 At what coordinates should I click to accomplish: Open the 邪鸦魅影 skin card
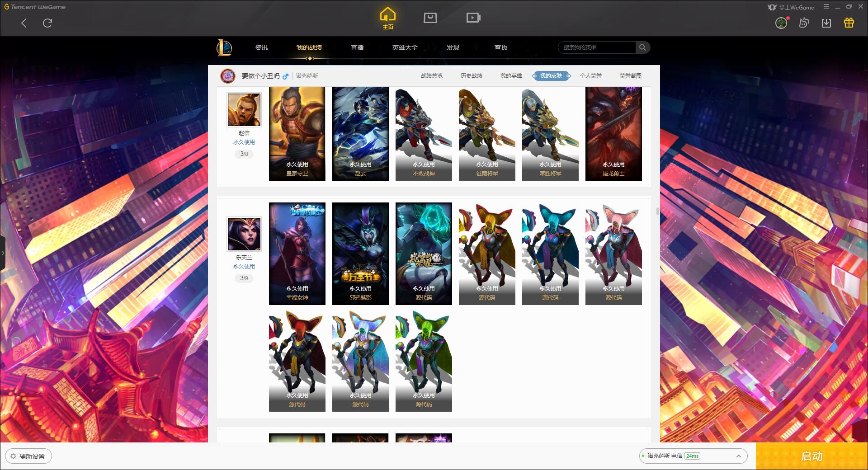[360, 254]
